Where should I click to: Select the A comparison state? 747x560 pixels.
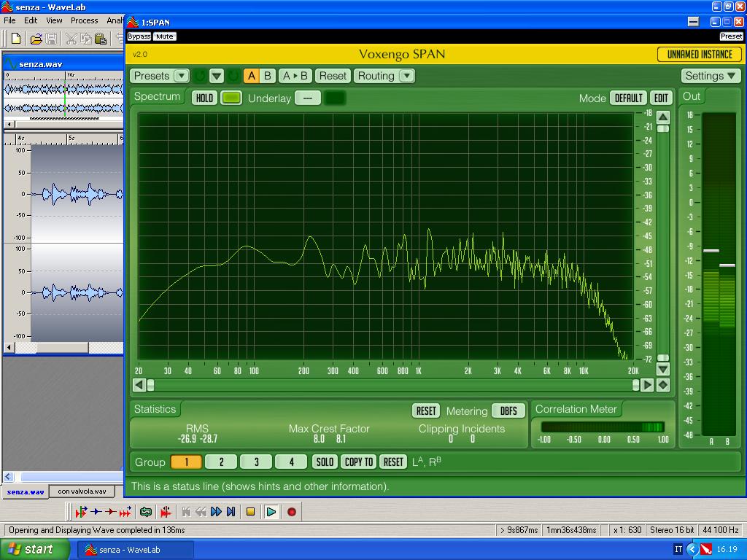point(252,76)
